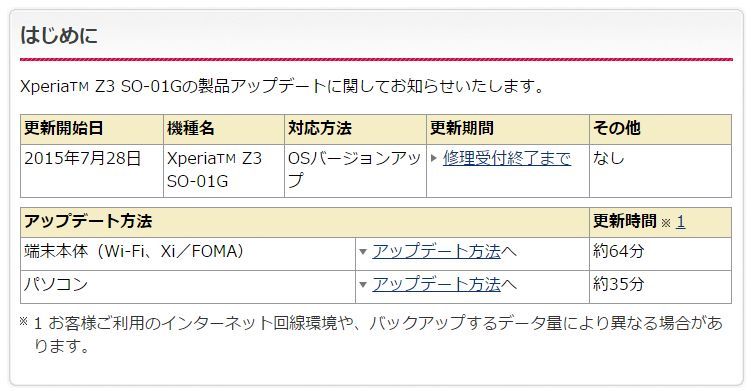Select the 対応方法 column header
Screen dimensions: 755x391
pos(355,129)
